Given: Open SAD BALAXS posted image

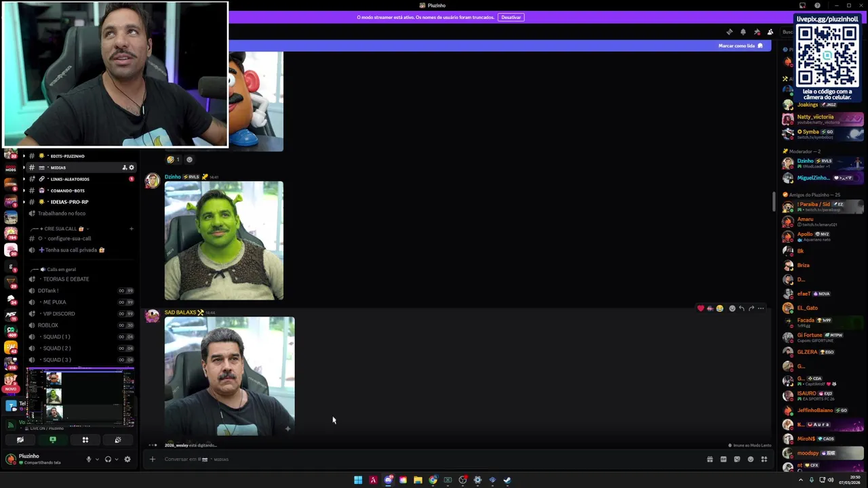Looking at the screenshot, I should click(229, 375).
